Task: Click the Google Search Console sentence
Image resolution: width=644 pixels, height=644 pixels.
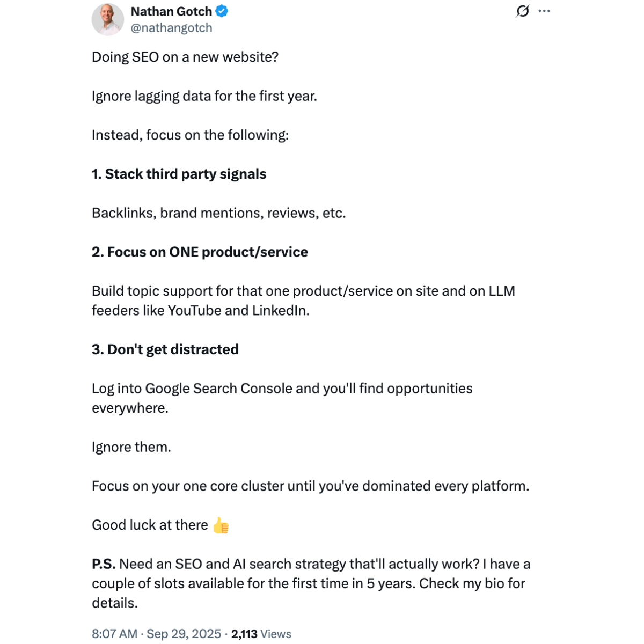Action: (x=282, y=388)
